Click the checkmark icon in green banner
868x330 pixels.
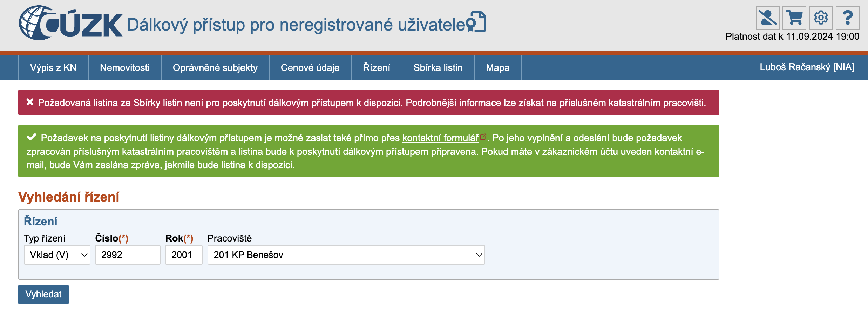(32, 137)
